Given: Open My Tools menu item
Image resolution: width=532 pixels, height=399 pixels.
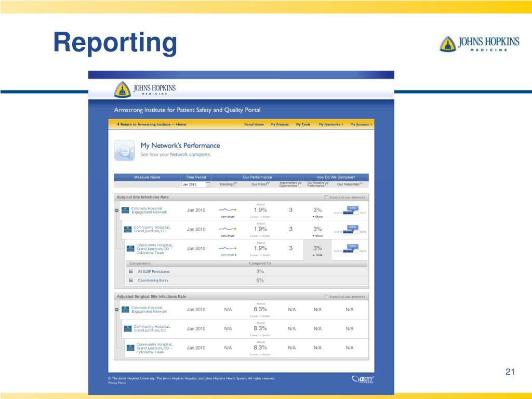Looking at the screenshot, I should tap(303, 125).
